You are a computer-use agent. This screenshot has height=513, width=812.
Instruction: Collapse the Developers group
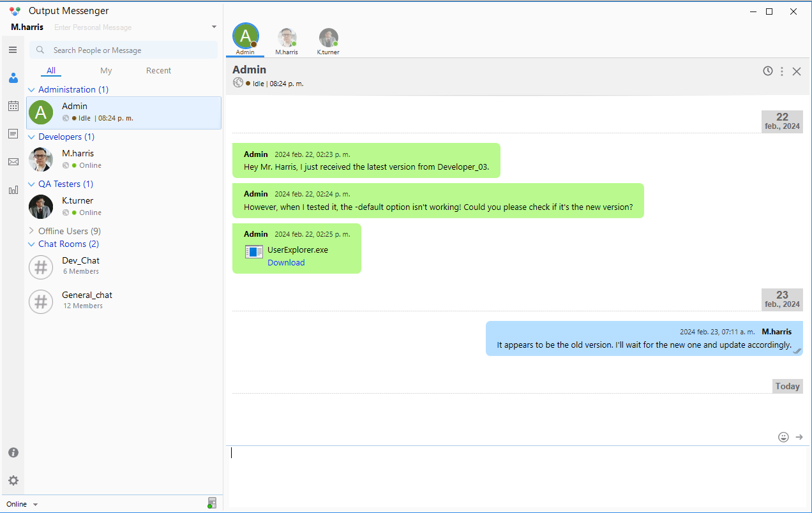[31, 137]
